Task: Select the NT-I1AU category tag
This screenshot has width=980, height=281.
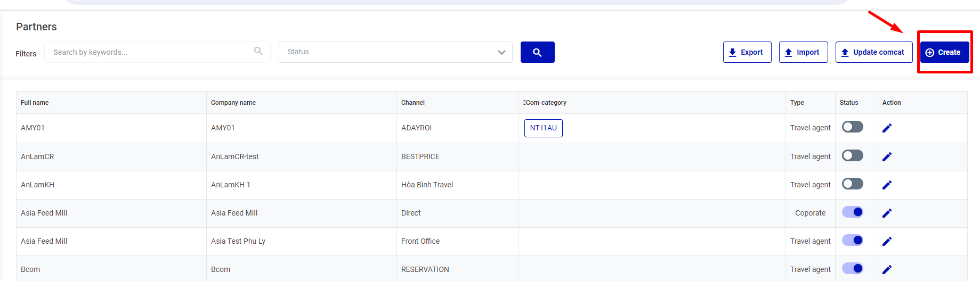Action: coord(543,128)
